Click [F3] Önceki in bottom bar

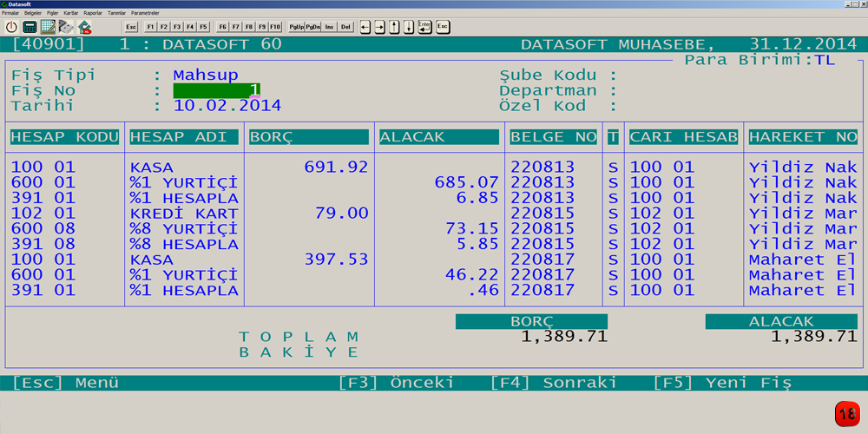pyautogui.click(x=396, y=383)
